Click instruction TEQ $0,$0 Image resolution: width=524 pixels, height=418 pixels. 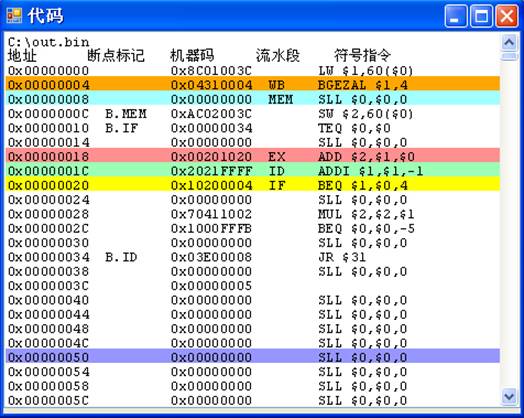pos(355,128)
